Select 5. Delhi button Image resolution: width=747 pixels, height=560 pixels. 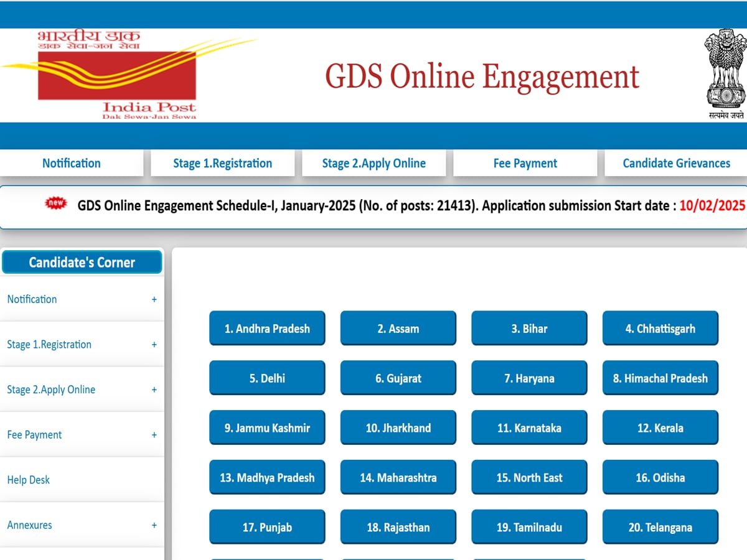[x=267, y=378]
